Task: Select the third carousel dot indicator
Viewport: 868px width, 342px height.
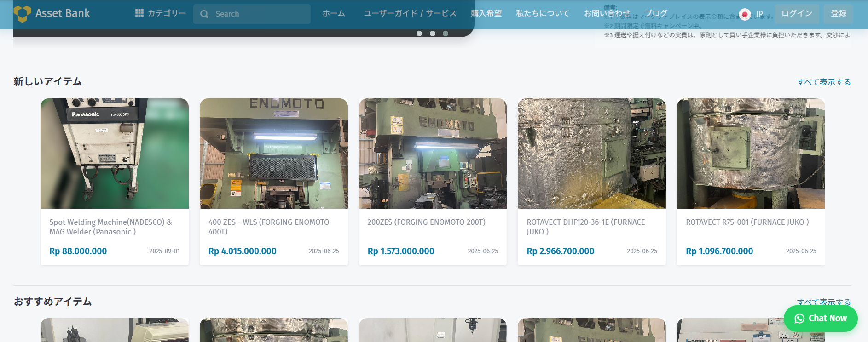Action: tap(445, 34)
